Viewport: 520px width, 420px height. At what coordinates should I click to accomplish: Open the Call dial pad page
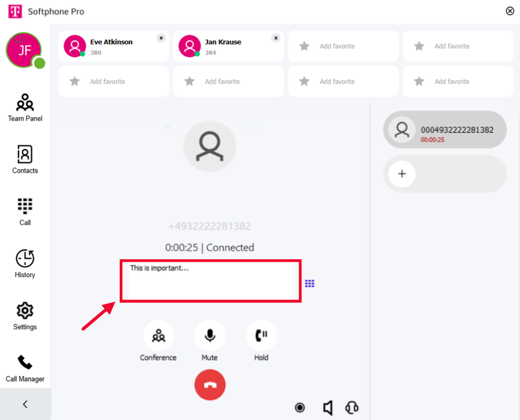pyautogui.click(x=25, y=212)
